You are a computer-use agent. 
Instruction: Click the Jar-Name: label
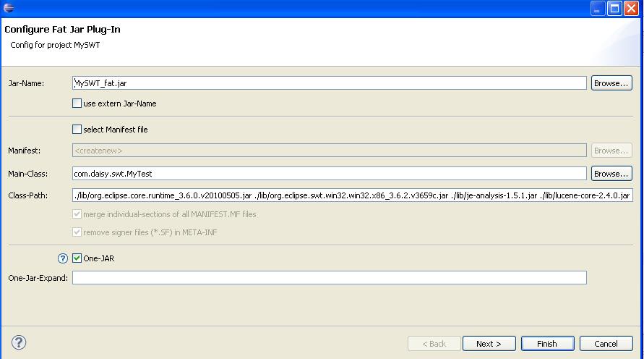[x=26, y=83]
